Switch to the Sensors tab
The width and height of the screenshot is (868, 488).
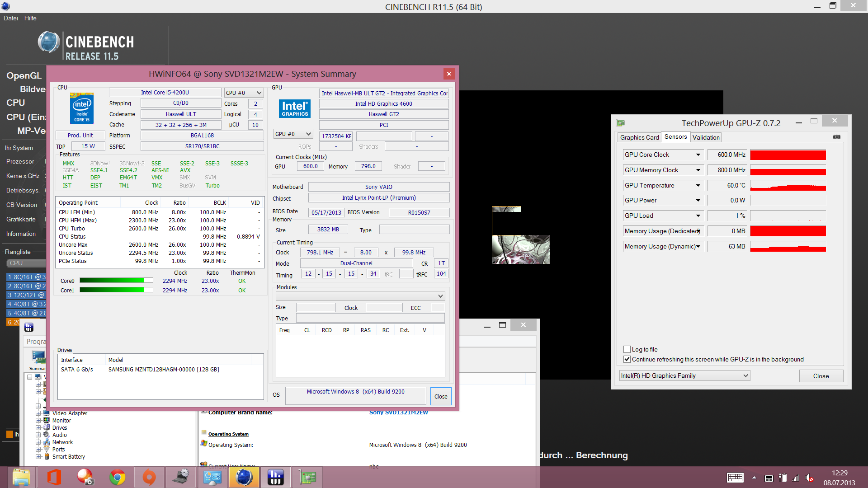tap(675, 136)
